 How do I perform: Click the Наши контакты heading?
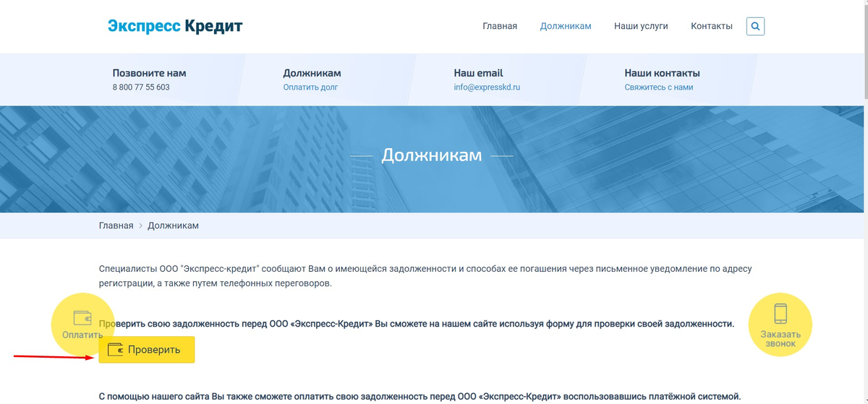point(662,73)
